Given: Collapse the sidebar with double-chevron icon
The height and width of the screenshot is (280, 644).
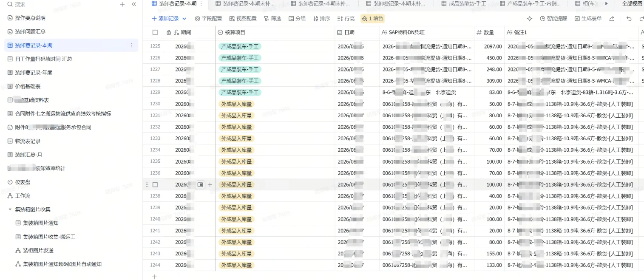Looking at the screenshot, I should coord(134,4).
